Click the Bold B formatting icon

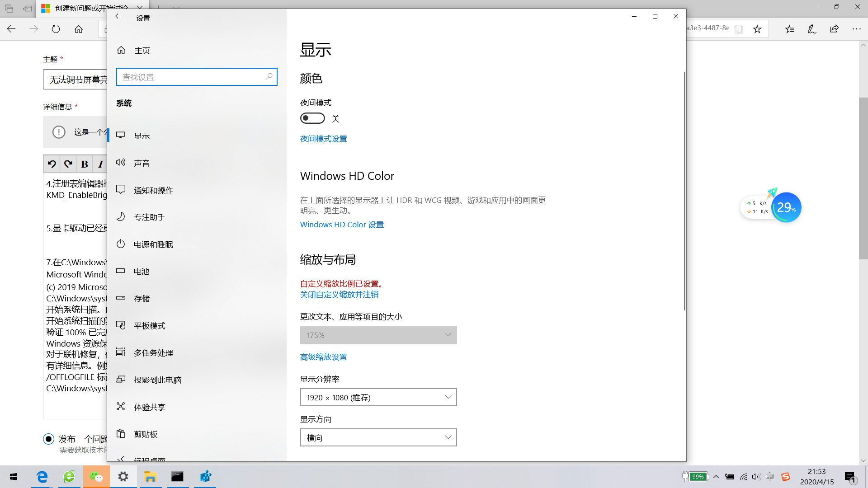(x=85, y=164)
